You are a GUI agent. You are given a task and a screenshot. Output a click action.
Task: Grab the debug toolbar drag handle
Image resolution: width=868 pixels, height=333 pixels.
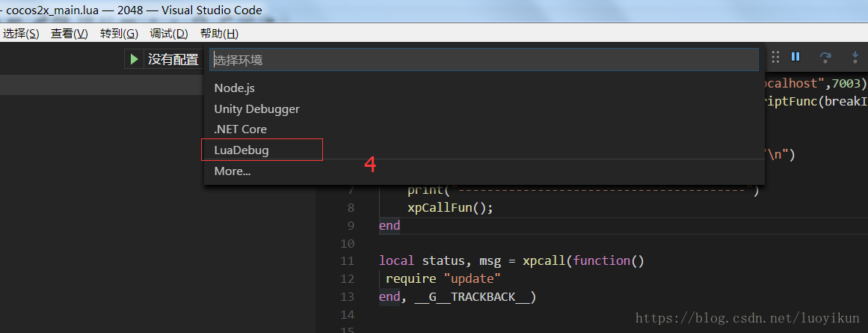click(x=775, y=57)
